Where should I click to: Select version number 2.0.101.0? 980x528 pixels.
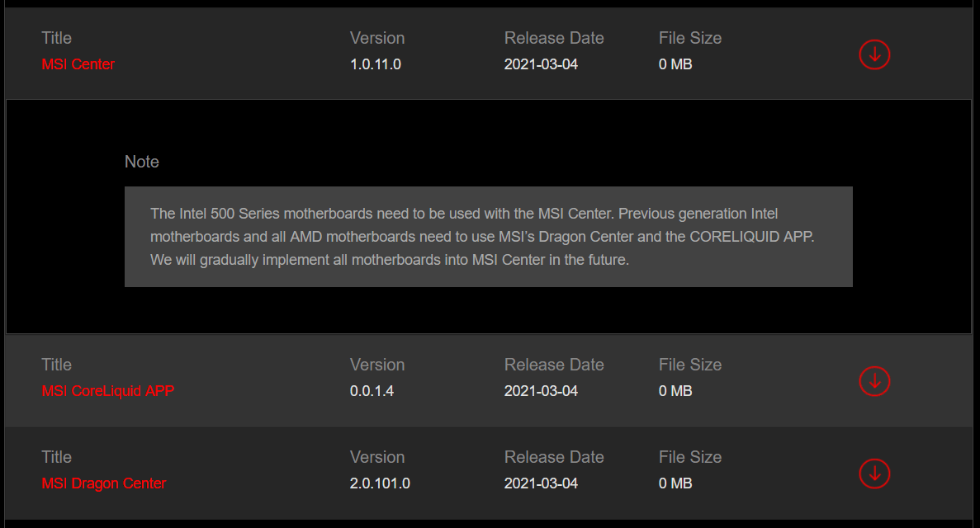[x=380, y=483]
